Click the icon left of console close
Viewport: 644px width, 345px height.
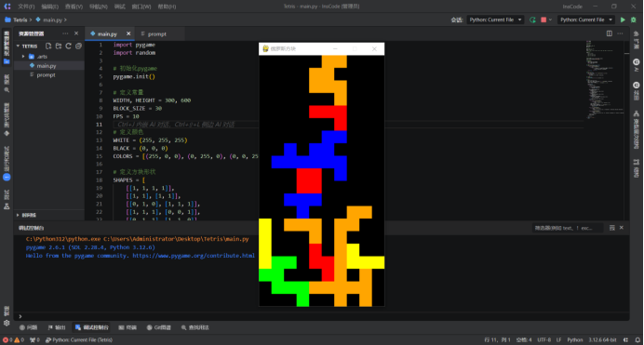(x=612, y=228)
